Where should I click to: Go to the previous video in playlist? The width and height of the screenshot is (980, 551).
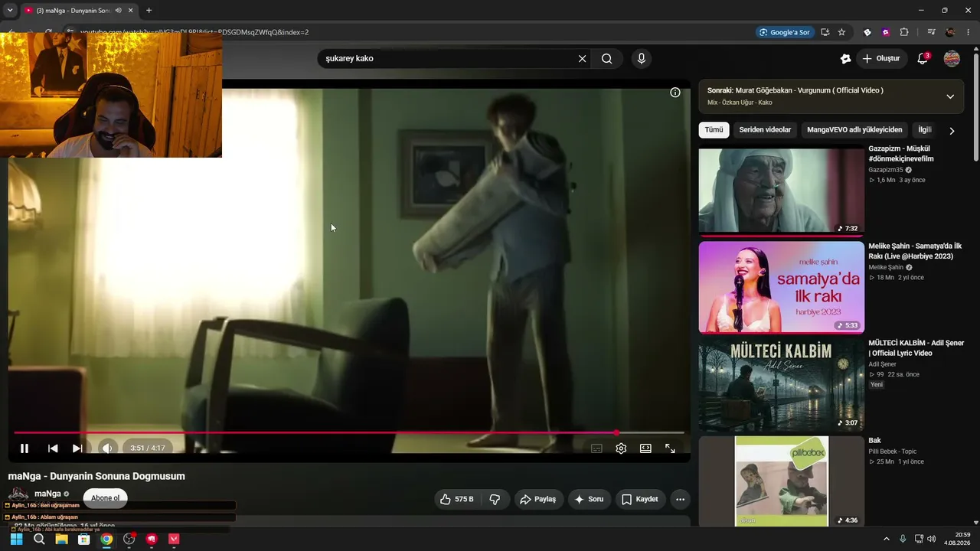pos(53,448)
